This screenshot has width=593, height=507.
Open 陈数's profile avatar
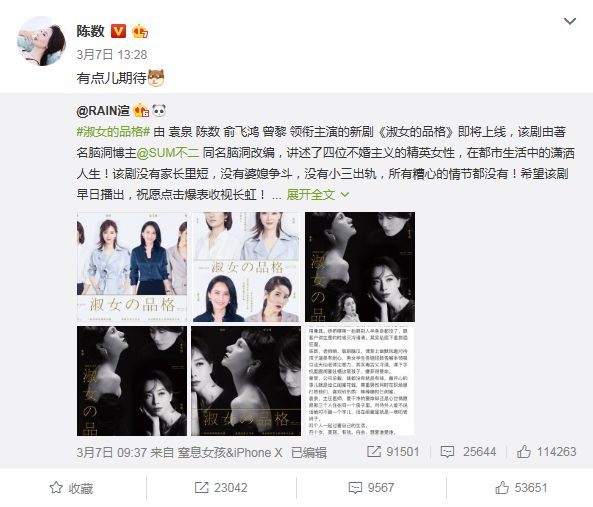tap(42, 41)
